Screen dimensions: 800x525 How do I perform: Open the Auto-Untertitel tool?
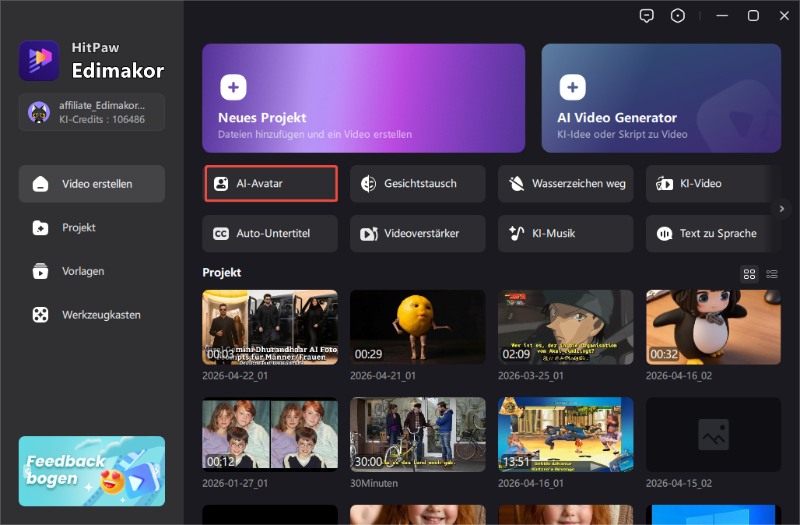tap(270, 234)
